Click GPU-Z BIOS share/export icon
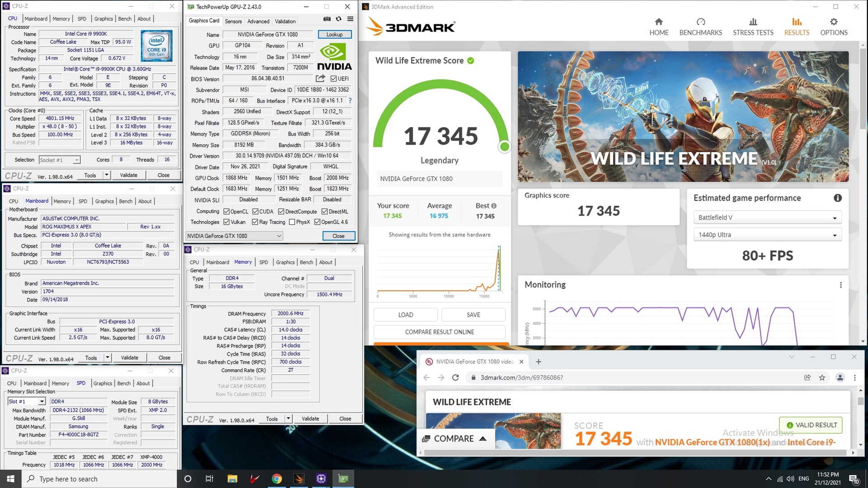Viewport: 868px width, 488px height. click(321, 79)
